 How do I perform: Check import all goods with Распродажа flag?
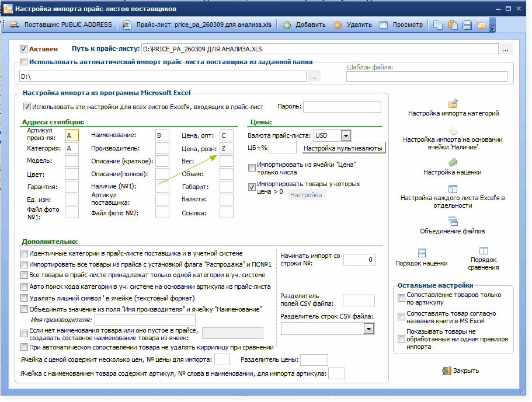point(24,264)
